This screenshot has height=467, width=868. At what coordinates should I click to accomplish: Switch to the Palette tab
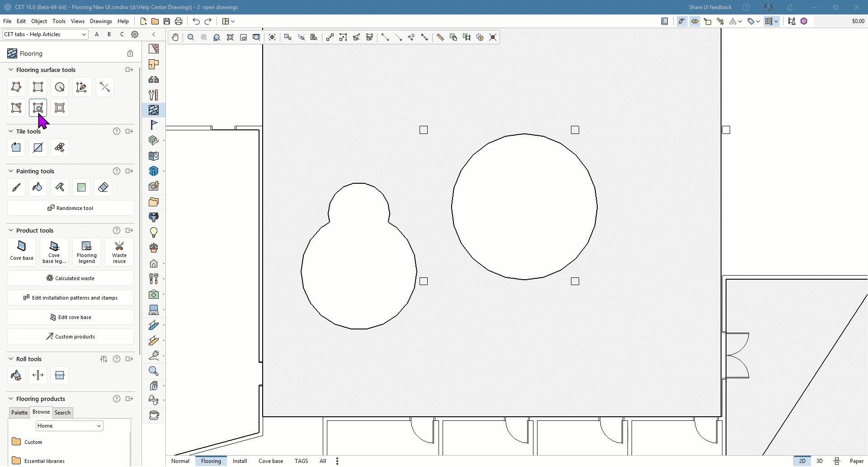(19, 413)
